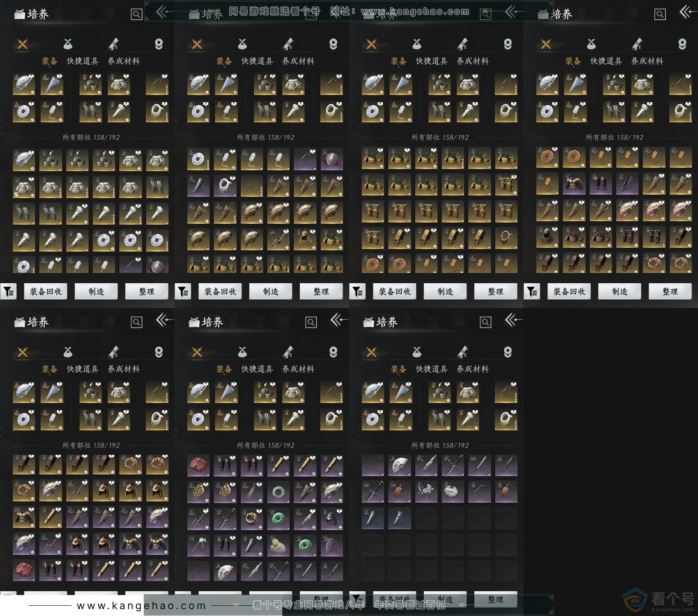This screenshot has width=698, height=616.
Task: Select crossed-swords equipment category in top-left panel
Action: tap(23, 44)
